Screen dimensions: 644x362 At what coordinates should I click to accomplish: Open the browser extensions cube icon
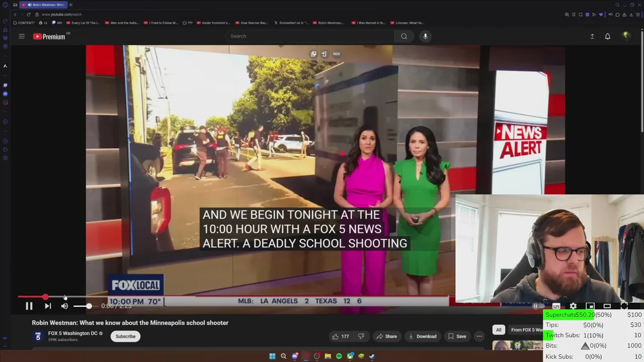tap(616, 15)
